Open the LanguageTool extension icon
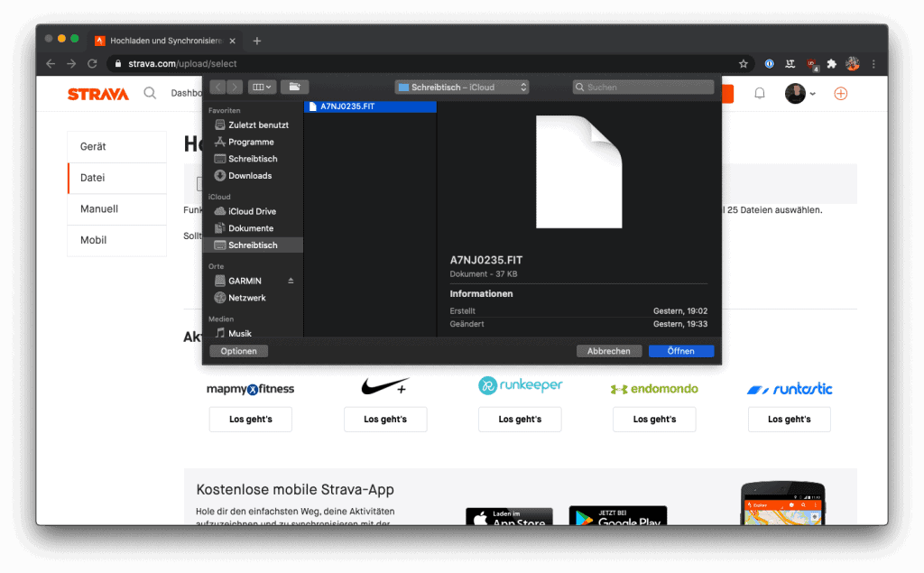Screen dimensions: 924x573 pos(790,64)
